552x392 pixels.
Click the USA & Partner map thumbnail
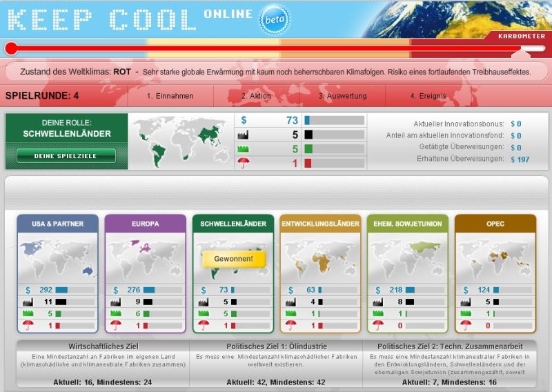point(57,258)
